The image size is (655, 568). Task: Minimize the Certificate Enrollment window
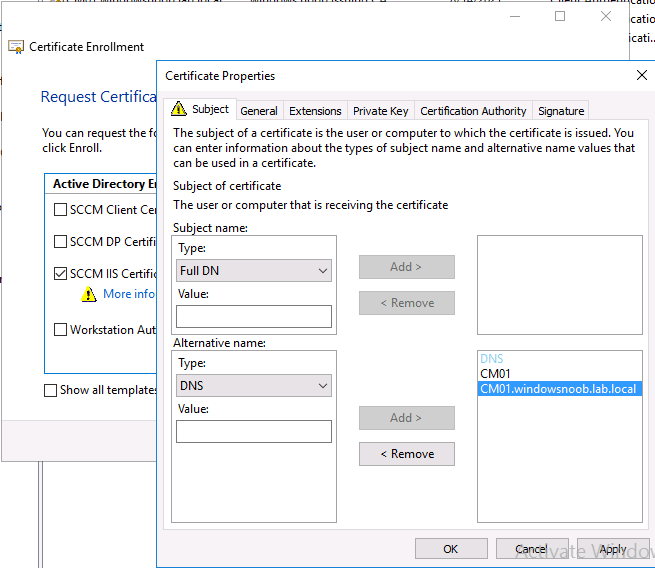pos(515,16)
